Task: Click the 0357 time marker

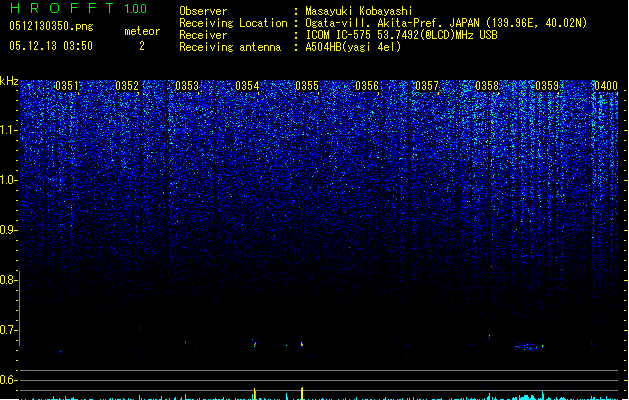Action: pyautogui.click(x=427, y=86)
